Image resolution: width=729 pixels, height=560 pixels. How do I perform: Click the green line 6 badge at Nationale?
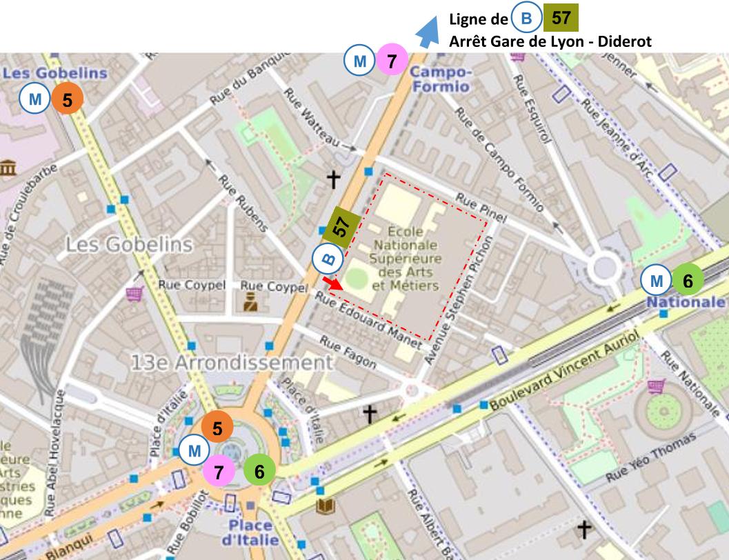coord(687,281)
